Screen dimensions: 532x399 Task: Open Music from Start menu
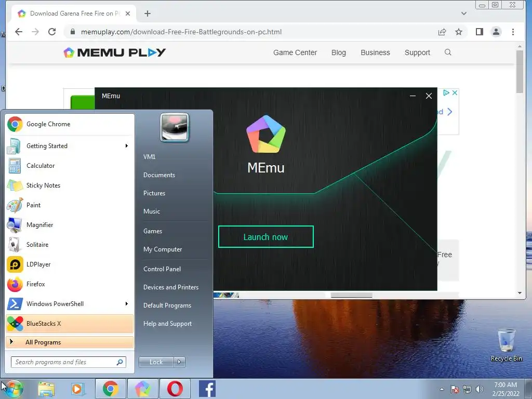[x=151, y=211]
